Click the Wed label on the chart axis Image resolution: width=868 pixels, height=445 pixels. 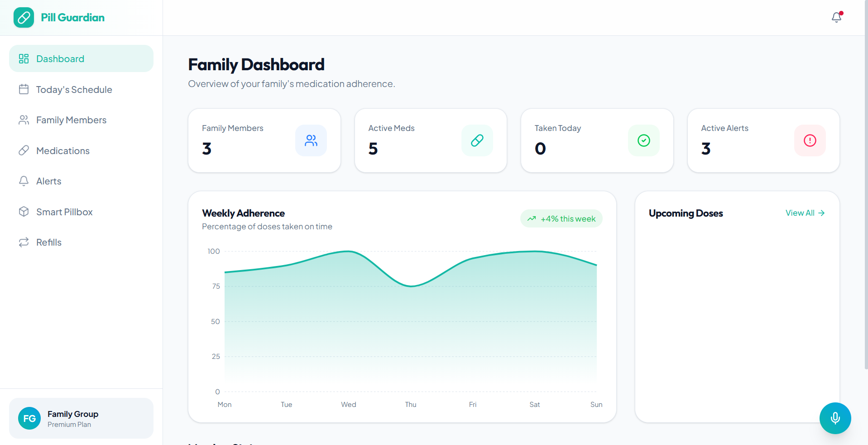(349, 405)
